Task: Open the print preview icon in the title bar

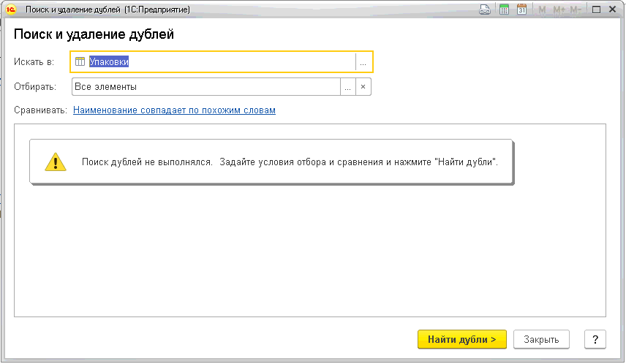Action: coord(485,10)
